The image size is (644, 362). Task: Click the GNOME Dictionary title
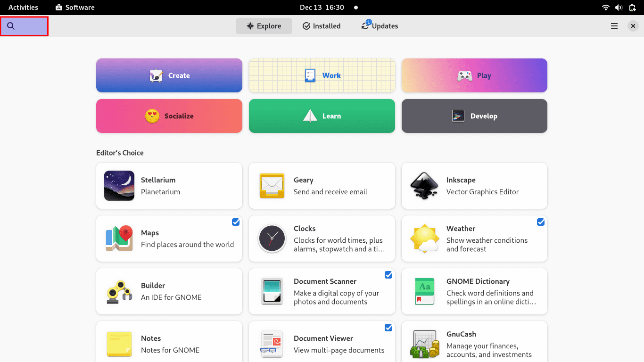pos(478,281)
